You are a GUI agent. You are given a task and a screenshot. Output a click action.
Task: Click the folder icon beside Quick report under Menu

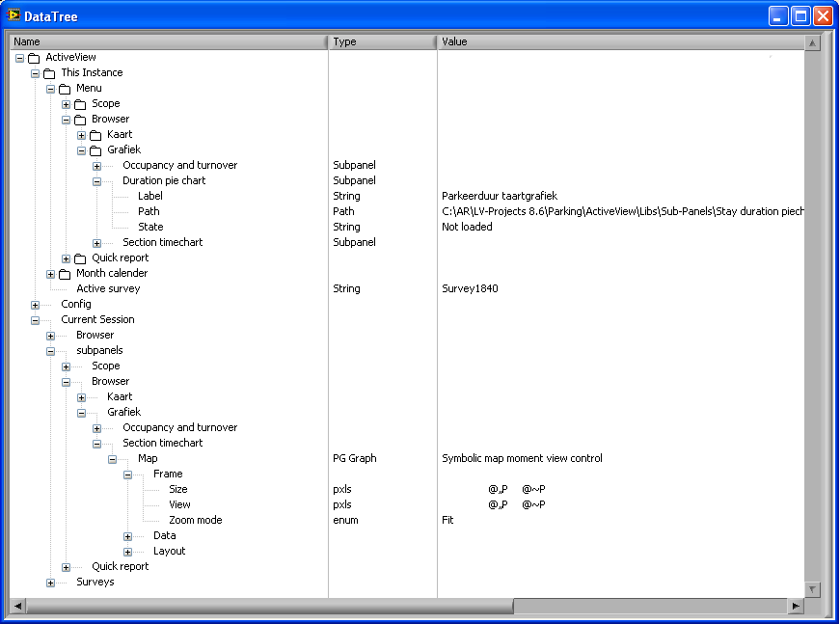(x=80, y=258)
